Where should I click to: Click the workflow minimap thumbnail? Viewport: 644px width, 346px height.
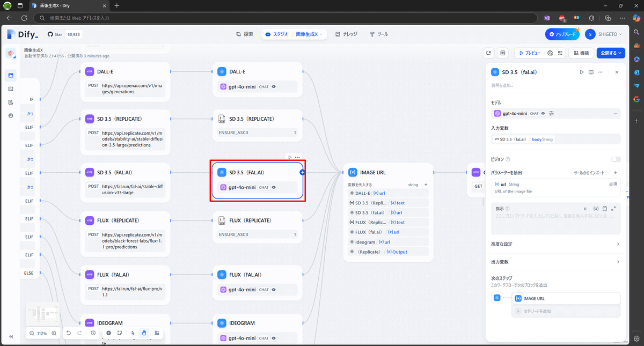click(x=43, y=313)
